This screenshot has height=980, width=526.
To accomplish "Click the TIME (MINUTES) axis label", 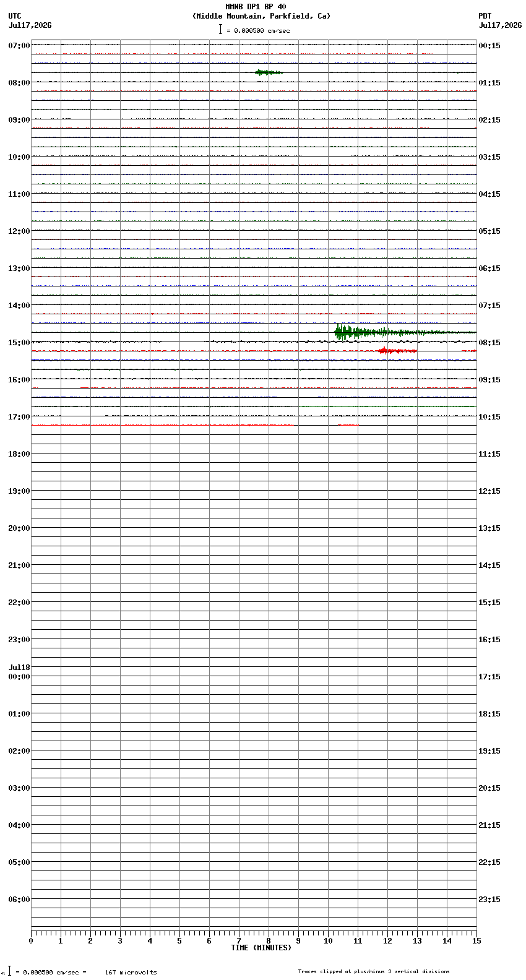I will [261, 948].
